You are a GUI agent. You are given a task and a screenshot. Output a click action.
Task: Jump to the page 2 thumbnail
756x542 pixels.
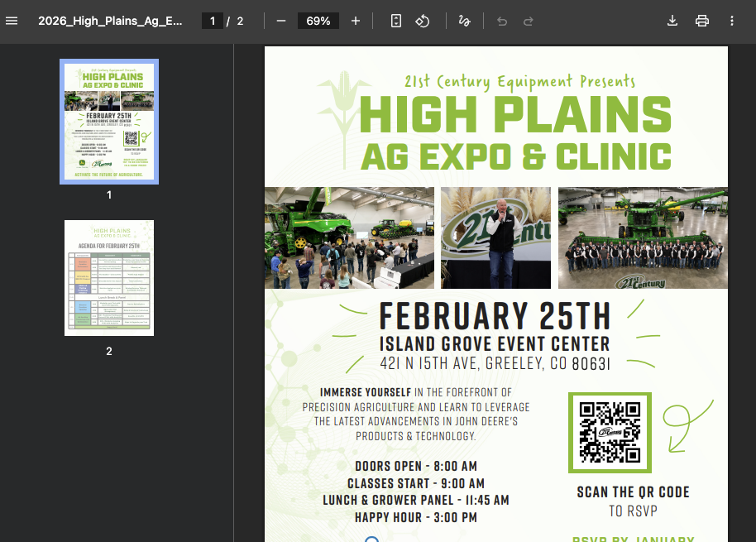click(109, 278)
